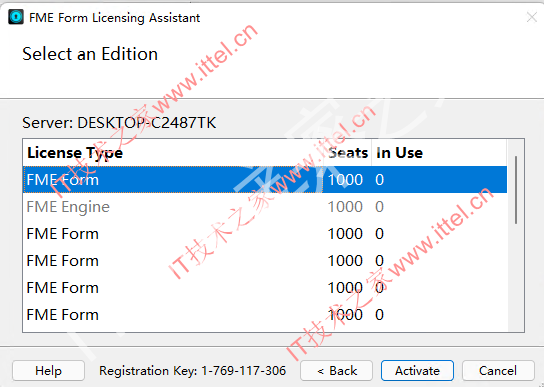The image size is (544, 387).
Task: Sort by the Seats column header
Action: 348,153
